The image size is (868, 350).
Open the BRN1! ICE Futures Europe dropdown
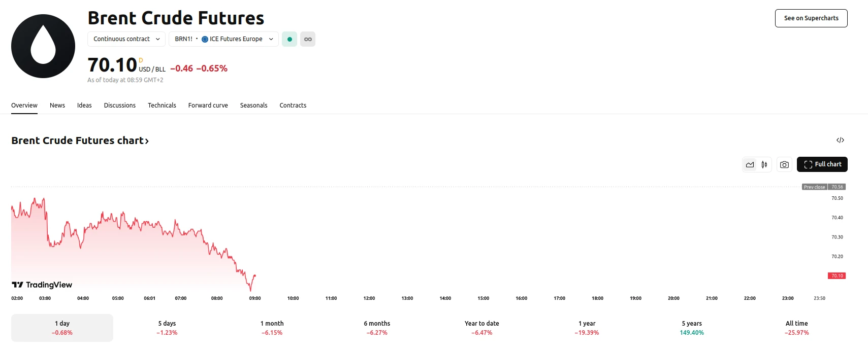223,39
